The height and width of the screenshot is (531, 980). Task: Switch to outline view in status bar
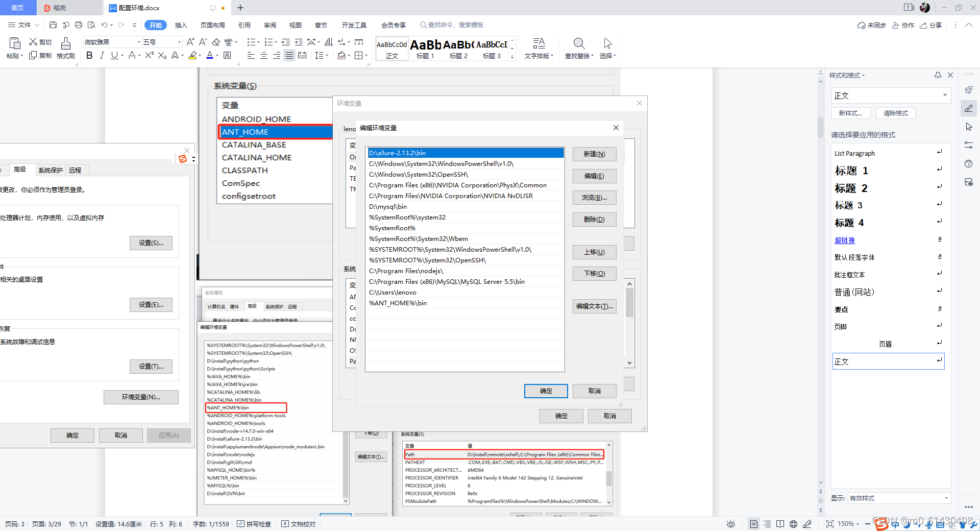767,524
